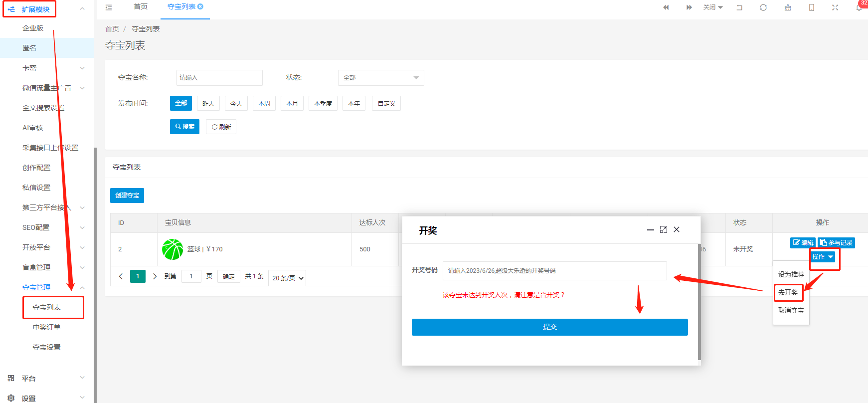The image size is (868, 403).
Task: Choose the 自定义 publish-time option
Action: point(386,103)
